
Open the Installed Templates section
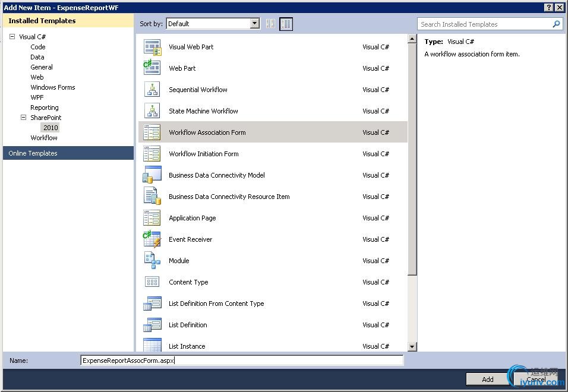[68, 21]
